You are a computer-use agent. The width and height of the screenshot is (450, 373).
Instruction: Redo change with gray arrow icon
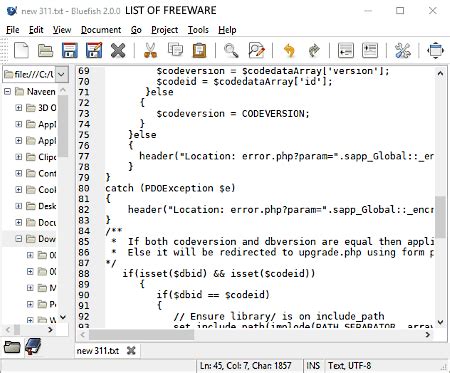point(314,51)
